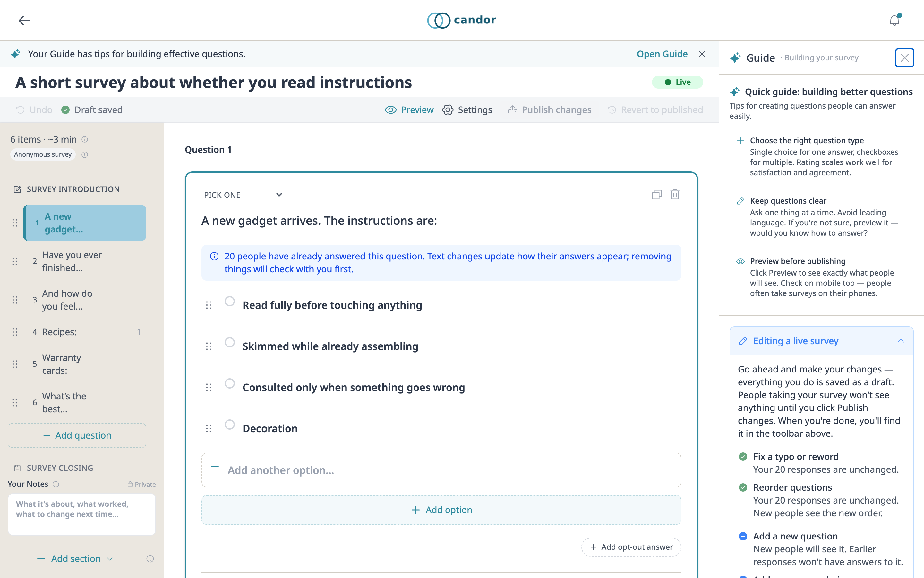Select question 5 'Warranty cards:'
924x578 pixels.
pyautogui.click(x=85, y=364)
